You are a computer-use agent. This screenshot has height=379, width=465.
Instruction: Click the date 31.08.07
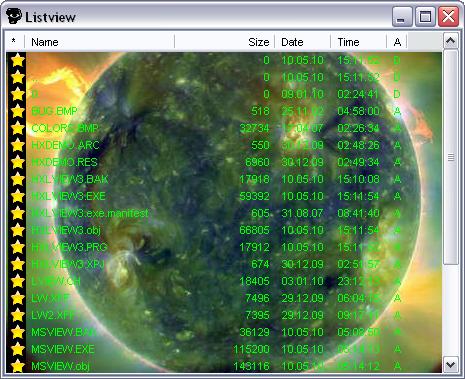point(302,213)
